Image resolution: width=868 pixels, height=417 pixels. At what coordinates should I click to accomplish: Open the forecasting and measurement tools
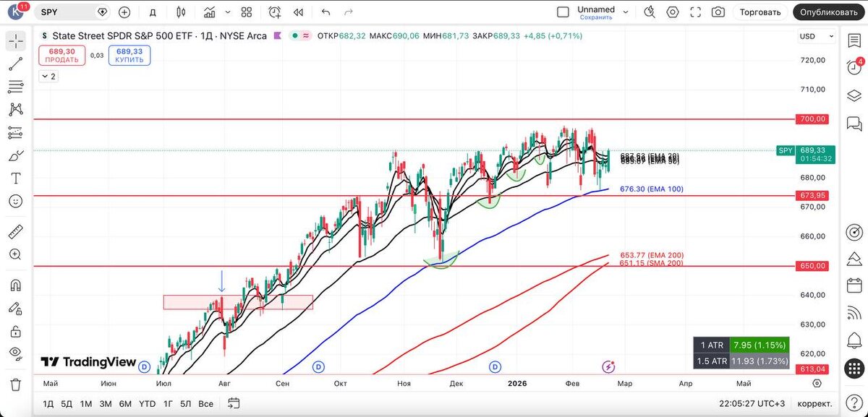(15, 132)
